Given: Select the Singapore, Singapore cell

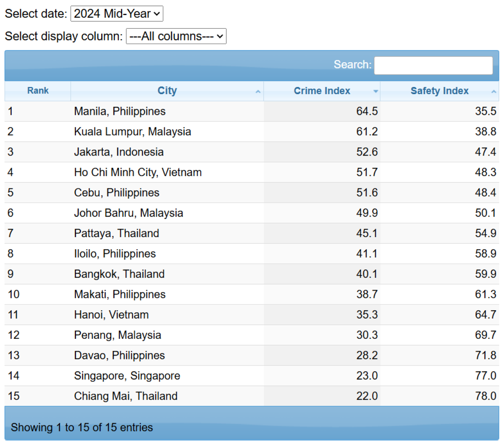Looking at the screenshot, I should point(167,375).
